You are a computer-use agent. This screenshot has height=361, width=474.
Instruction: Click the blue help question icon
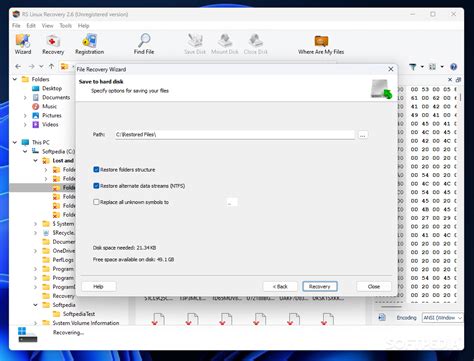(453, 67)
